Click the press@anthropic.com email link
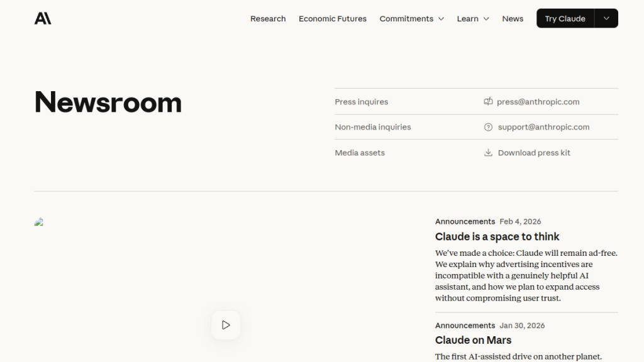Screen dimensions: 644x362 pos(538,102)
